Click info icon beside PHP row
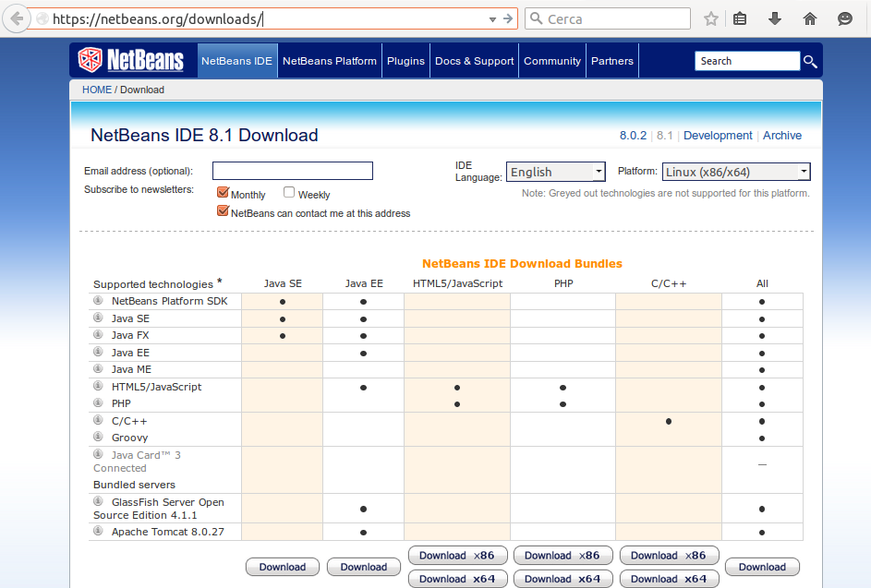The height and width of the screenshot is (588, 871). point(98,402)
